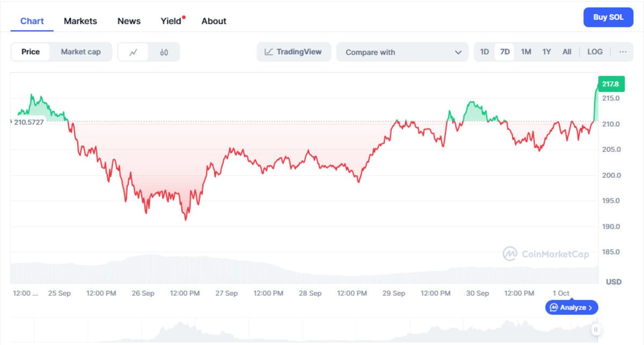Image resolution: width=644 pixels, height=345 pixels.
Task: Show the All time range
Action: [567, 52]
